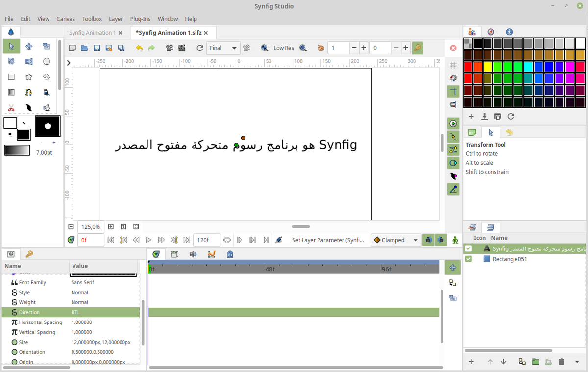The width and height of the screenshot is (588, 372).
Task: Click the Low Res button
Action: point(283,48)
